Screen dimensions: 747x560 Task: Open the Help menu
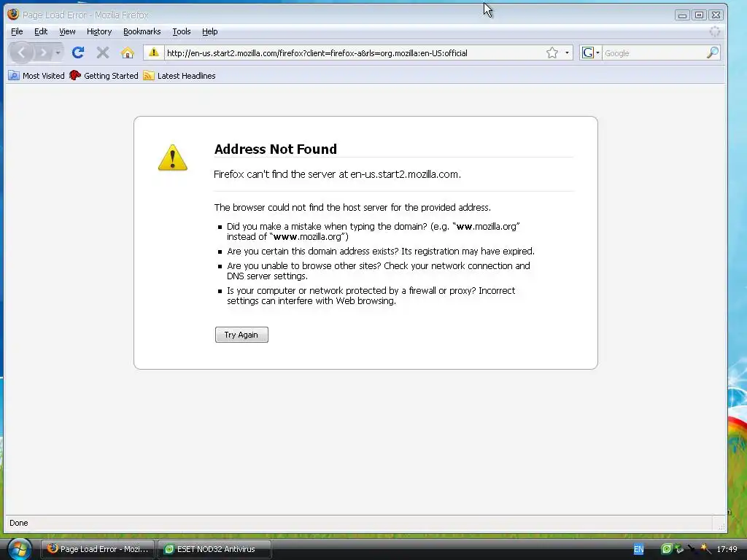point(209,31)
